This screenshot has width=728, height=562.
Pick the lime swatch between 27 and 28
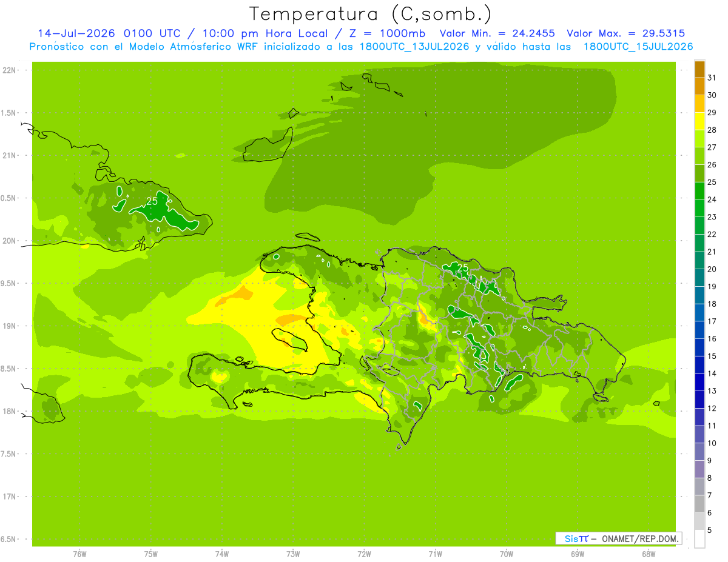[699, 139]
